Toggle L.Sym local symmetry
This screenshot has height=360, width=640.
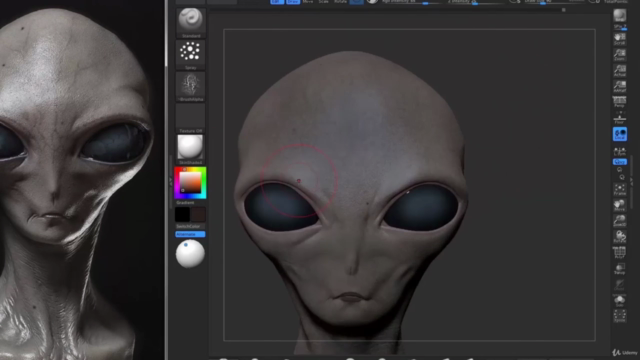620,151
